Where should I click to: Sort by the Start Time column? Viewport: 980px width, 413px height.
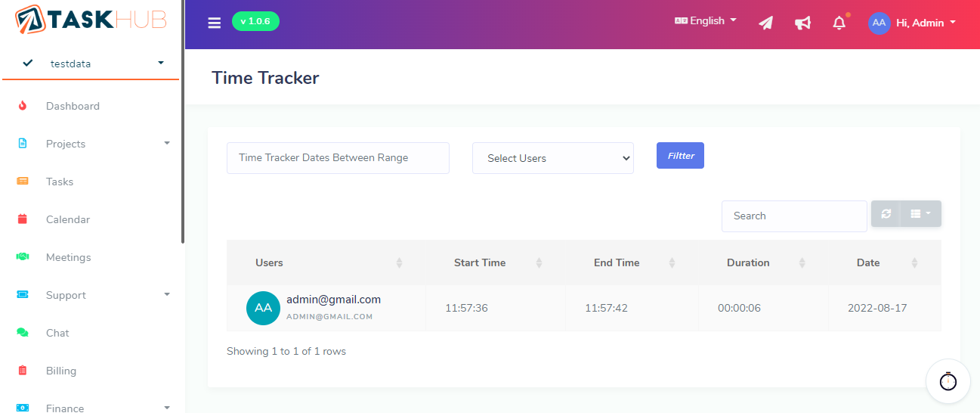[495, 262]
